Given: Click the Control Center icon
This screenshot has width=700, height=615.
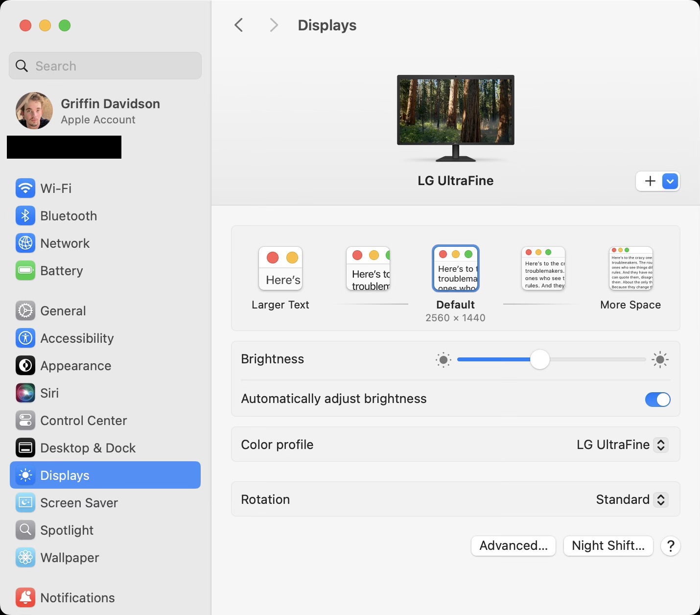Looking at the screenshot, I should 25,421.
